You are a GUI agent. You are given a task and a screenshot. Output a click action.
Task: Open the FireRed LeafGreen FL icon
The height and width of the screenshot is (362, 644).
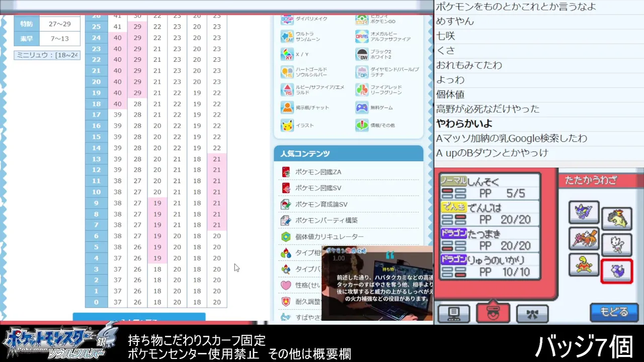point(362,89)
